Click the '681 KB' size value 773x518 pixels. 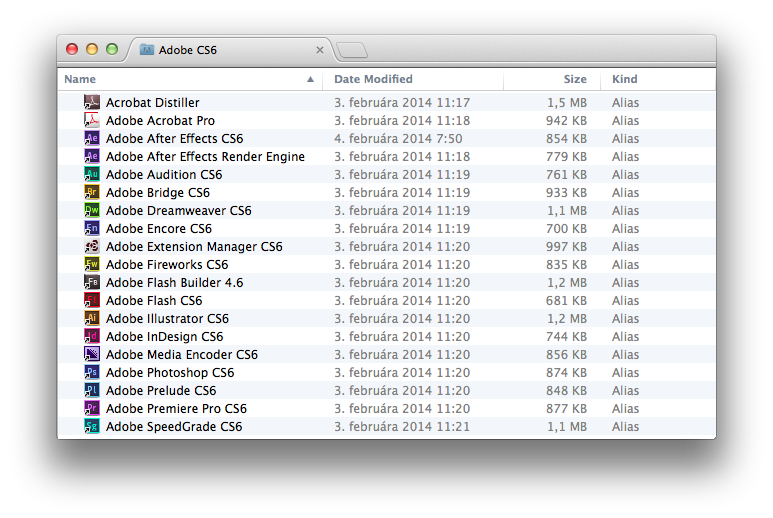[x=566, y=300]
